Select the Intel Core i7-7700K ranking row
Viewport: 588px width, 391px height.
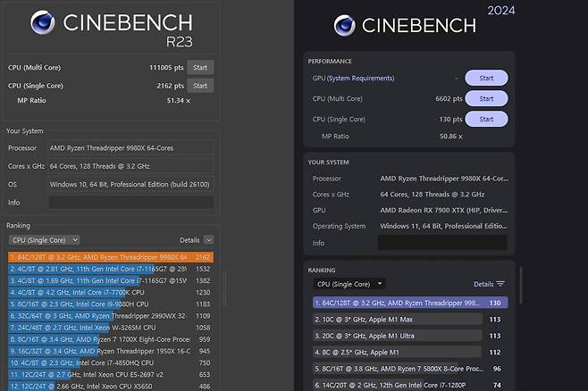111,293
